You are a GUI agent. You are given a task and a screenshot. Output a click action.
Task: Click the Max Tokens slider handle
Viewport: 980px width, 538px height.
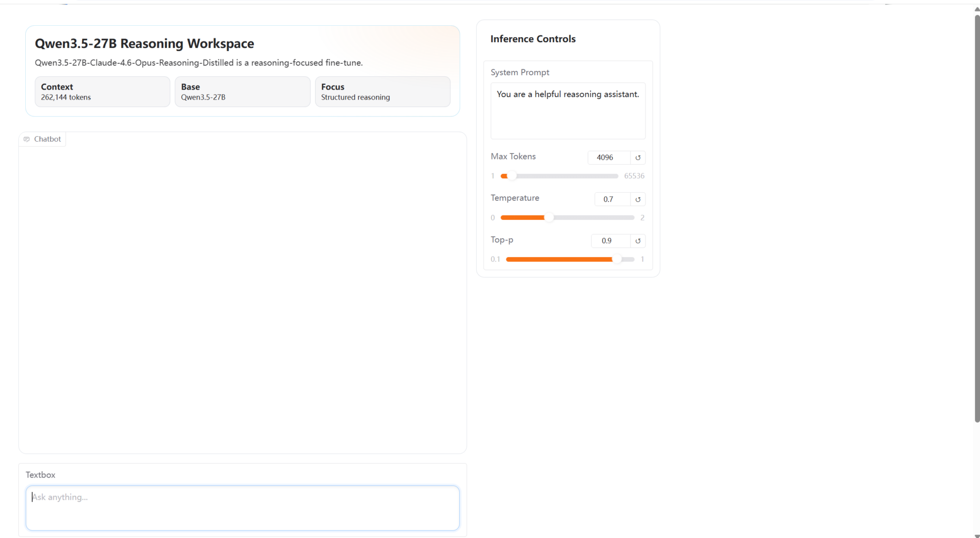512,176
